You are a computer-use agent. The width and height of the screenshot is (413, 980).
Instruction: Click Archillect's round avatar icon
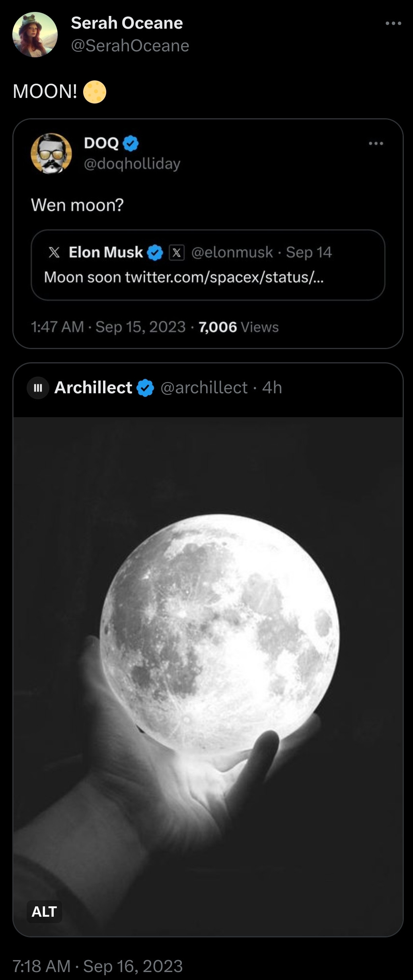click(38, 388)
